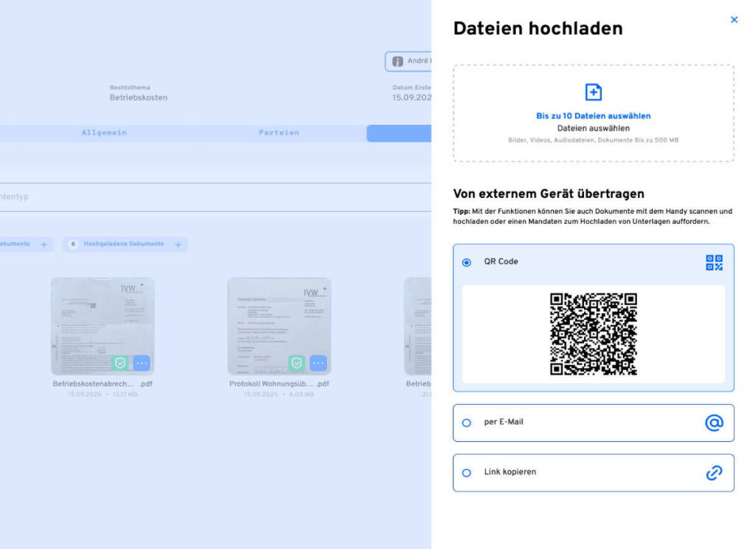Click the QR code grid icon

click(714, 262)
